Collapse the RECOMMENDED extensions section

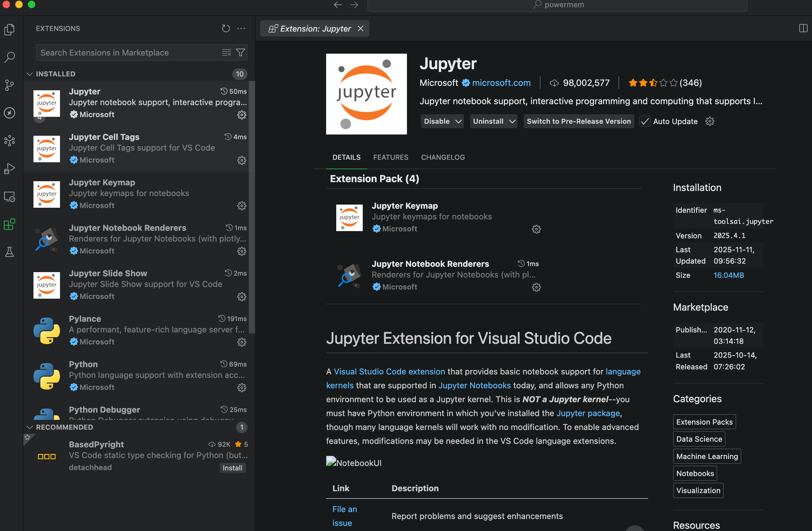30,427
